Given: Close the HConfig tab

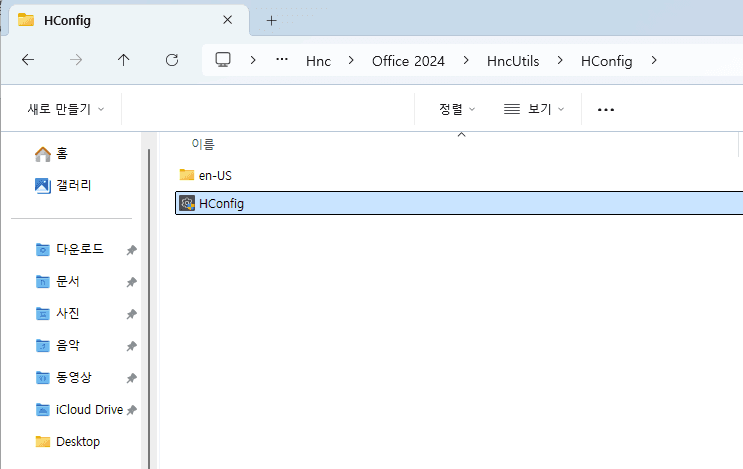Looking at the screenshot, I should click(x=227, y=20).
